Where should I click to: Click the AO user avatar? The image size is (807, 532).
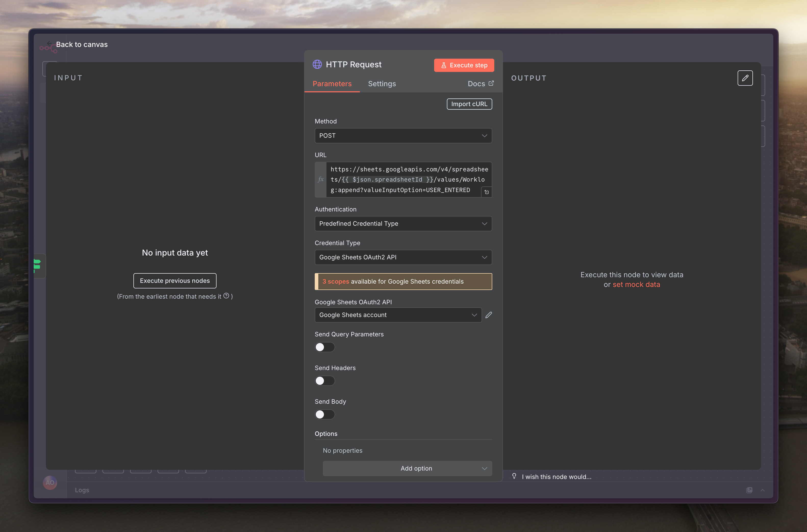click(50, 483)
